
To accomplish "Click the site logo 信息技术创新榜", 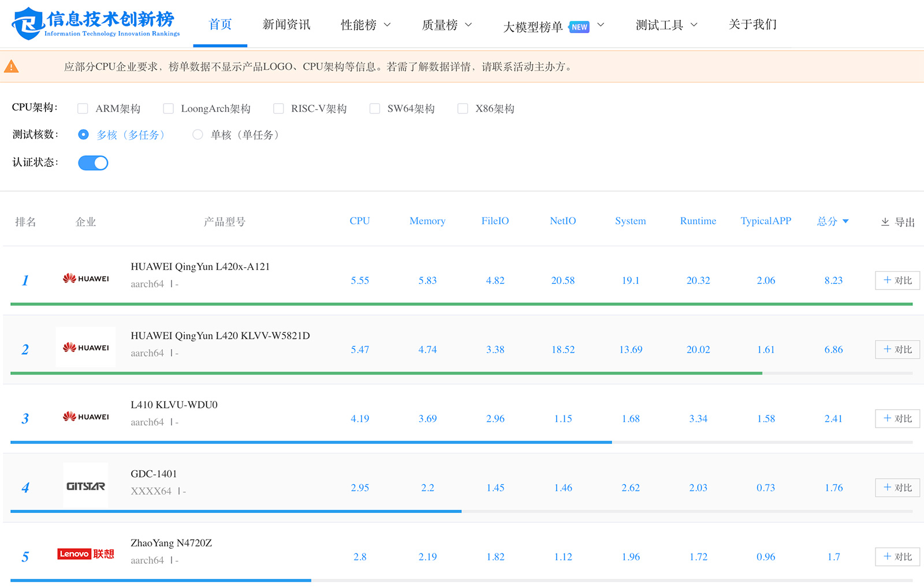I will click(96, 24).
